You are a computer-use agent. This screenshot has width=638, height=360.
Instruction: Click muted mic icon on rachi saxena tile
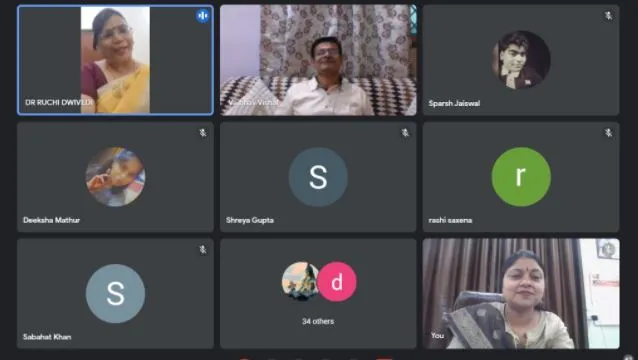(x=608, y=133)
